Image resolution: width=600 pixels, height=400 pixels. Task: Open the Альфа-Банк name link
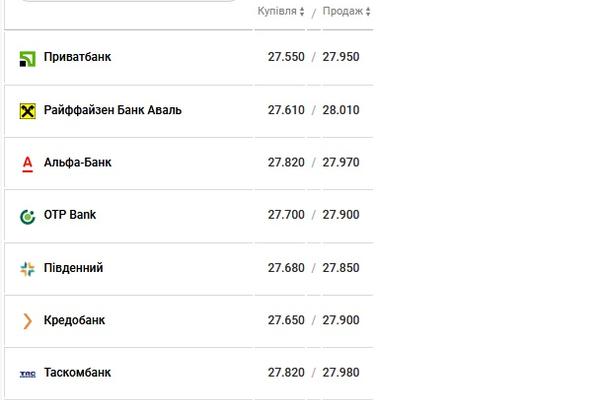[x=77, y=162]
